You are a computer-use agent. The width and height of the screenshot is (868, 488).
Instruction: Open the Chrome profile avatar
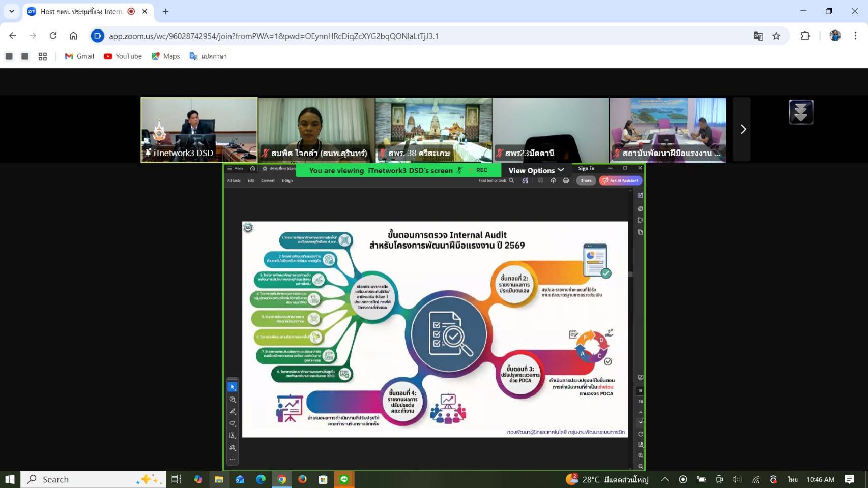click(835, 36)
